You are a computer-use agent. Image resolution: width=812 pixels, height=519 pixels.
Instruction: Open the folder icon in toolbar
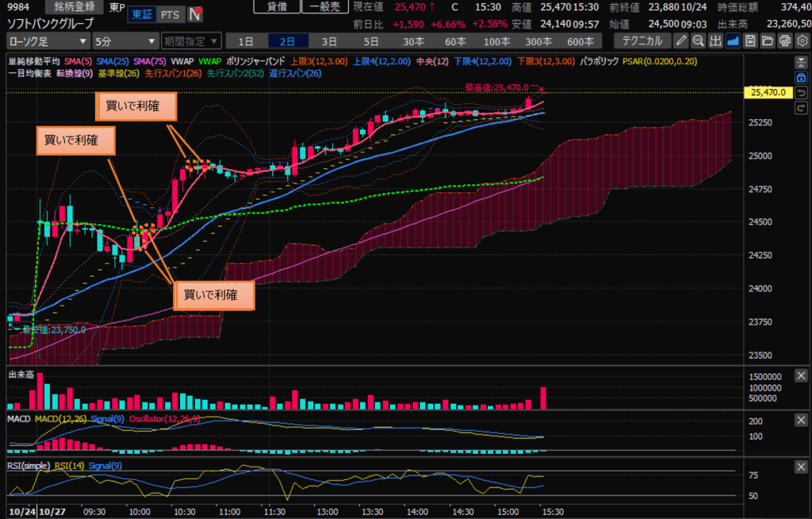tap(768, 40)
